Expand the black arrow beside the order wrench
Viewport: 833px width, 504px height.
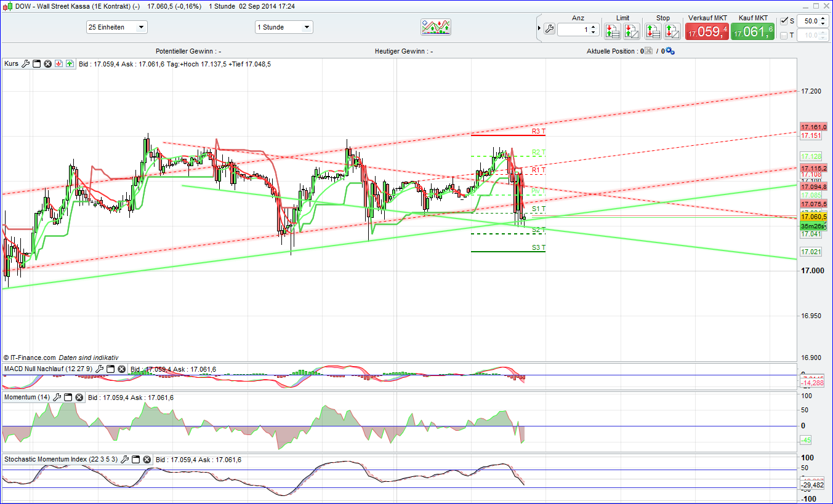coord(539,28)
